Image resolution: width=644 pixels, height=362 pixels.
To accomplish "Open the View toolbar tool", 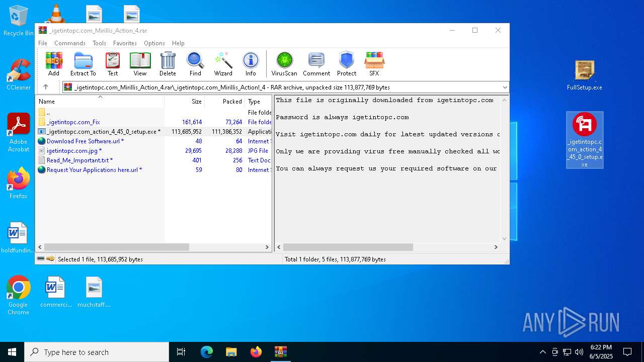I will (x=140, y=64).
